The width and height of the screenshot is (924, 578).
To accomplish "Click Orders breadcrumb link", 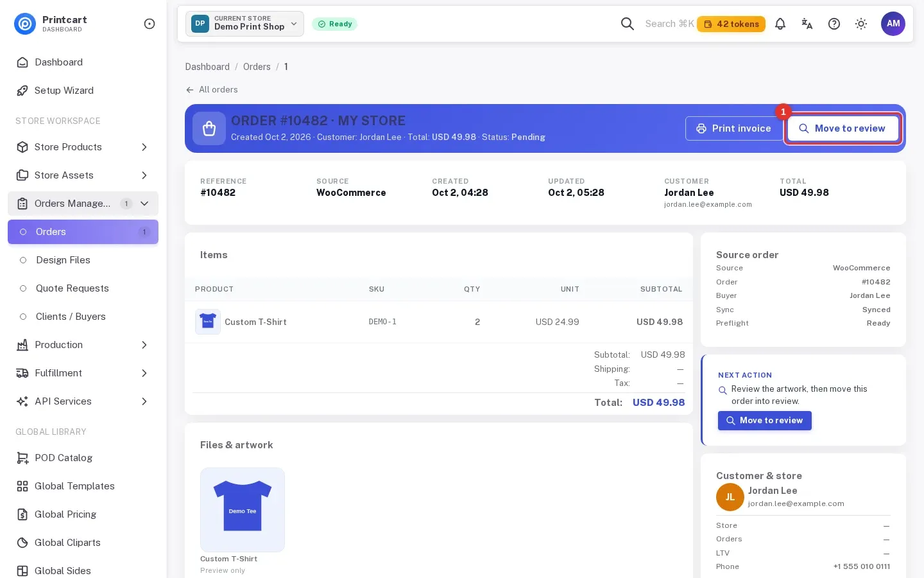I will tap(257, 67).
